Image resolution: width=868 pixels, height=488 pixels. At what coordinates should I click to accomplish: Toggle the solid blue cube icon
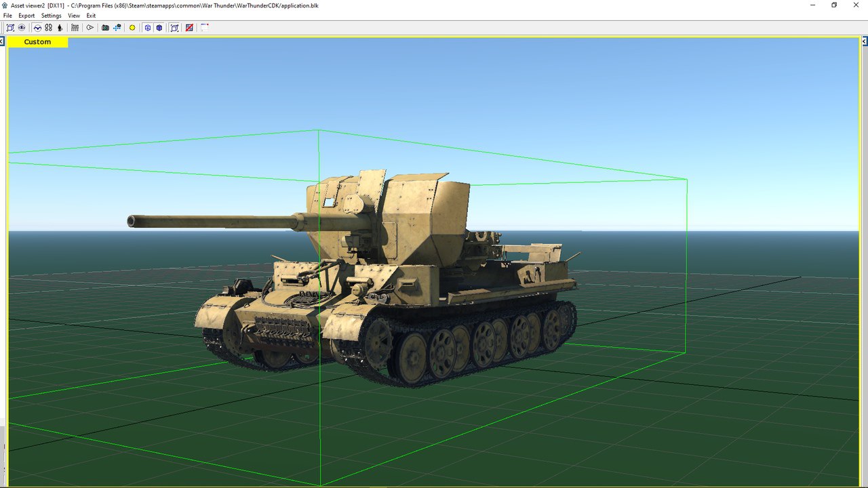point(159,28)
